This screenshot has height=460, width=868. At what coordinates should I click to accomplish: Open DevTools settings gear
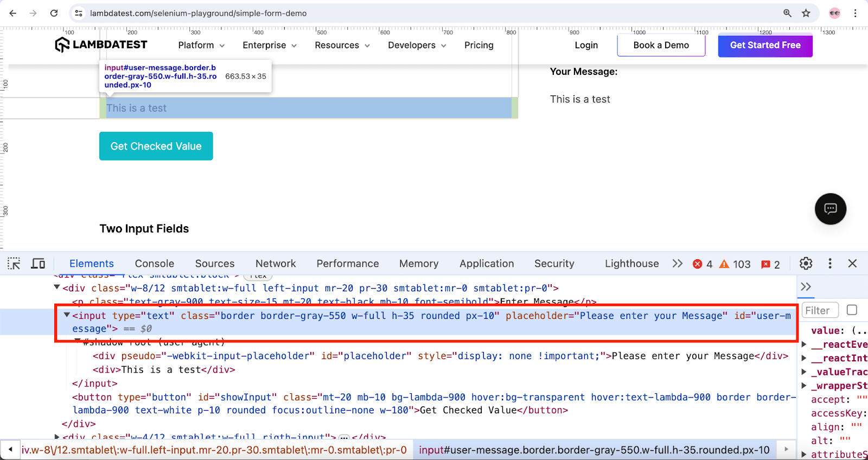click(x=806, y=264)
